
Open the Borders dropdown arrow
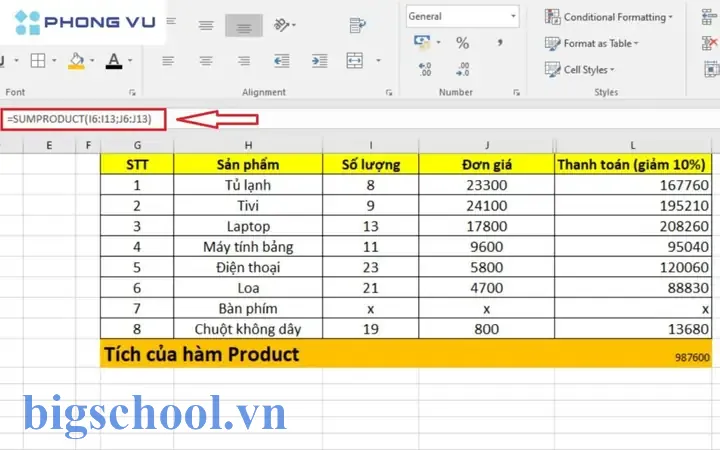pyautogui.click(x=54, y=60)
